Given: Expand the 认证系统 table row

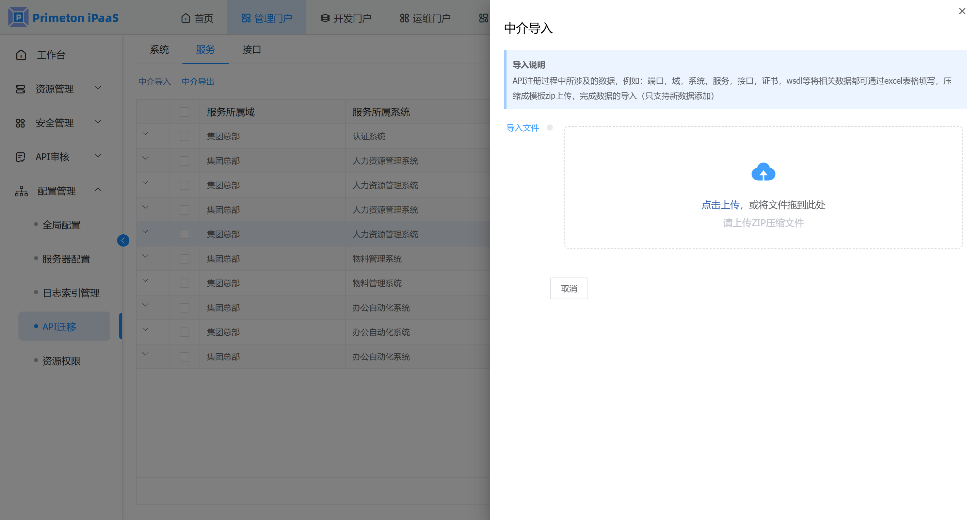Looking at the screenshot, I should pyautogui.click(x=145, y=134).
